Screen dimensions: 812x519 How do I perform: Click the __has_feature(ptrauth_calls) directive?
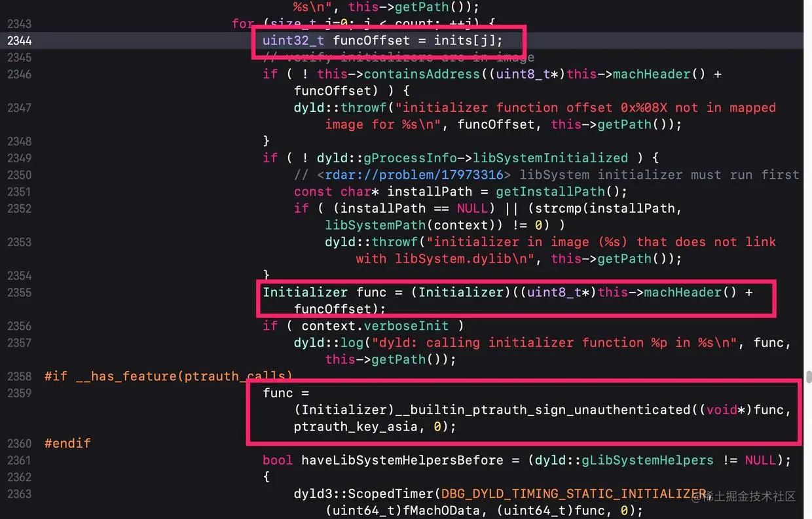[x=183, y=376]
